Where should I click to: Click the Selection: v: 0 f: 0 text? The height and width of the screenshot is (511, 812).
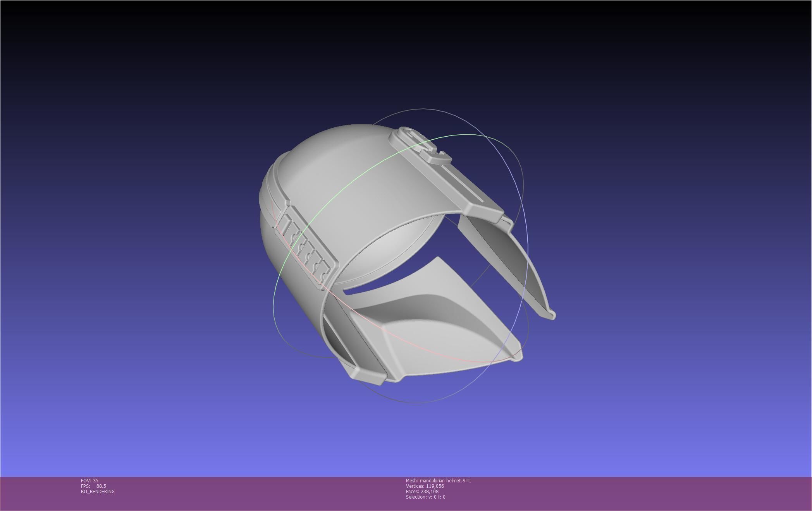(x=425, y=497)
